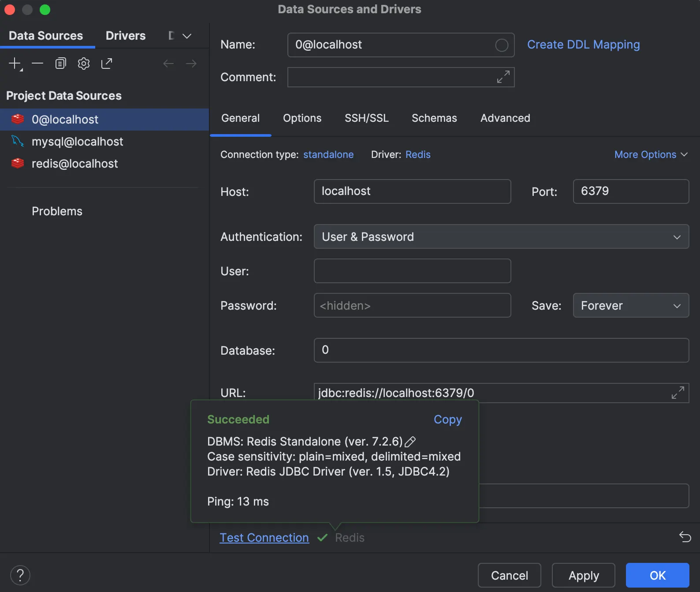
Task: Click the add data source plus icon
Action: [x=15, y=64]
